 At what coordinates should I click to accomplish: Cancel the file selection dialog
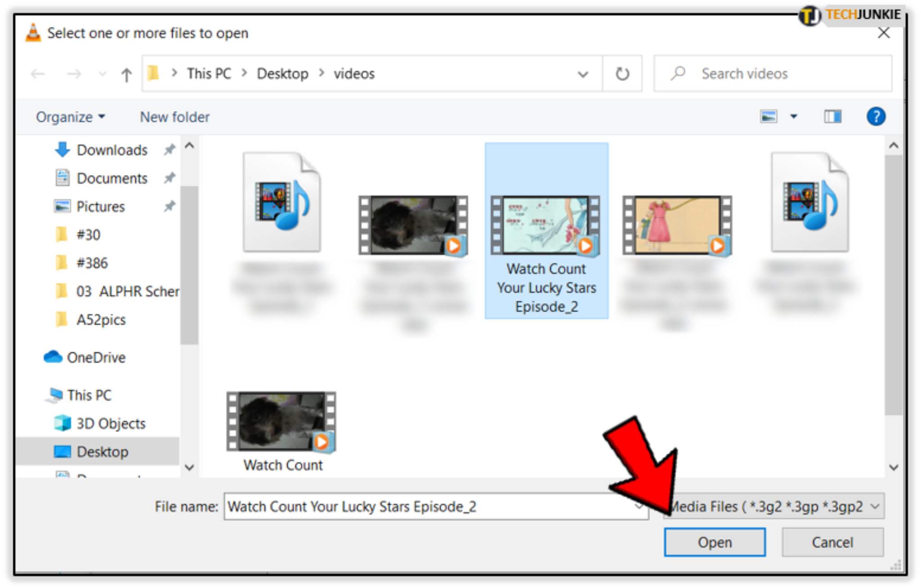832,542
